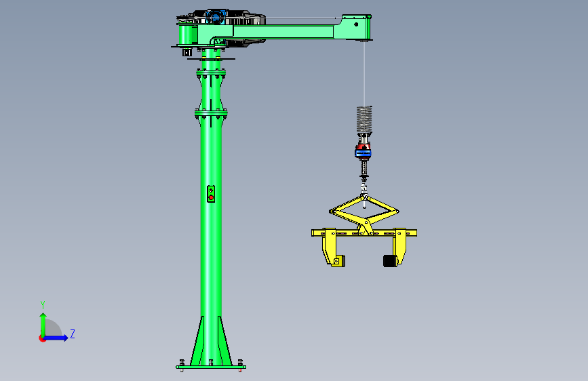Click the "Y" axis label
The width and height of the screenshot is (588, 381).
(43, 304)
